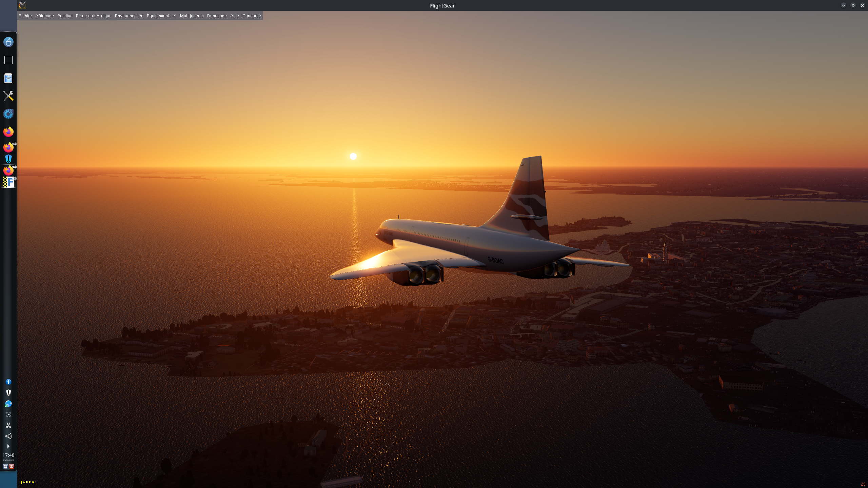Image resolution: width=868 pixels, height=488 pixels.
Task: Toggle the volume speaker tray icon
Action: 8,436
